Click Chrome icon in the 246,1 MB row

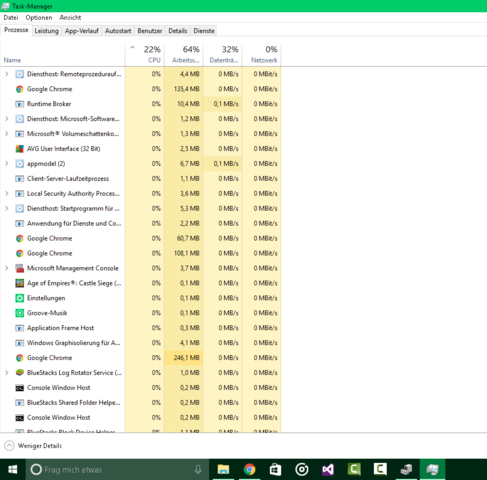pyautogui.click(x=20, y=358)
